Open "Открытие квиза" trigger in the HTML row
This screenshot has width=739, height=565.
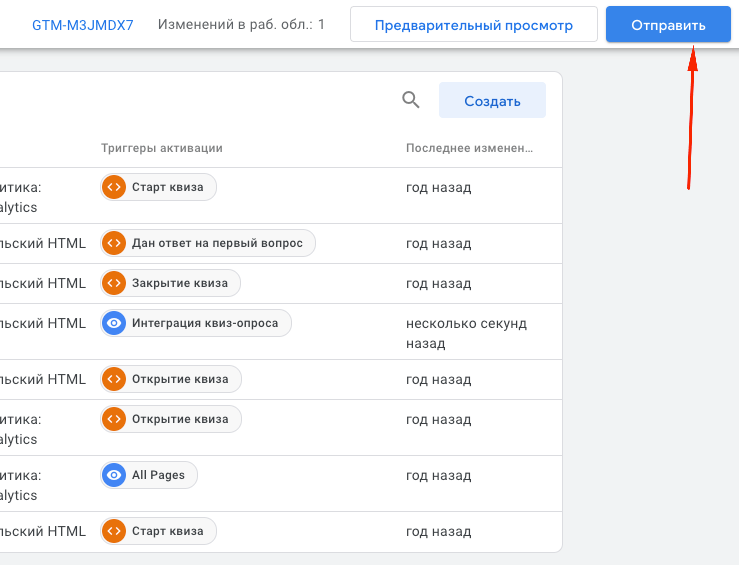tap(180, 379)
